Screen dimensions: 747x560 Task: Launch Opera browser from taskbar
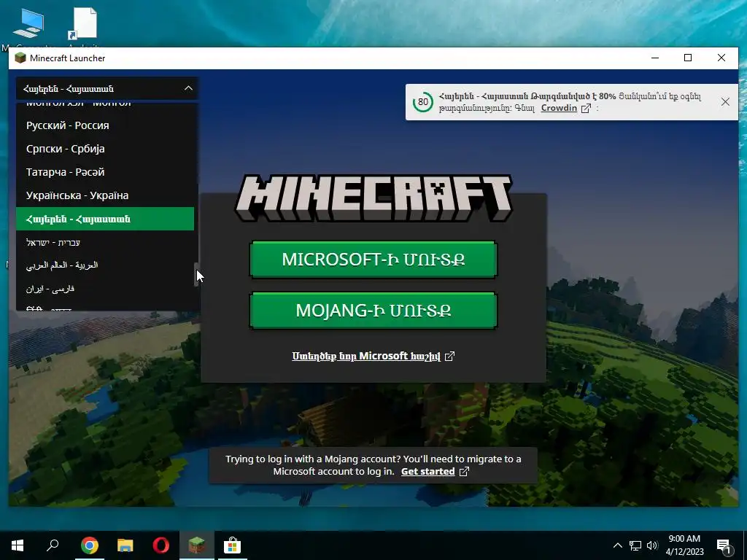161,545
